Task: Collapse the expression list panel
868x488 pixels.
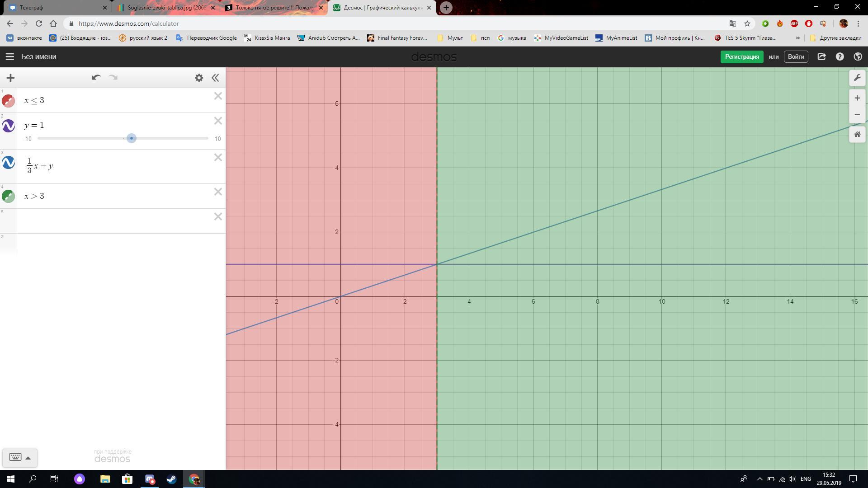Action: pos(216,78)
